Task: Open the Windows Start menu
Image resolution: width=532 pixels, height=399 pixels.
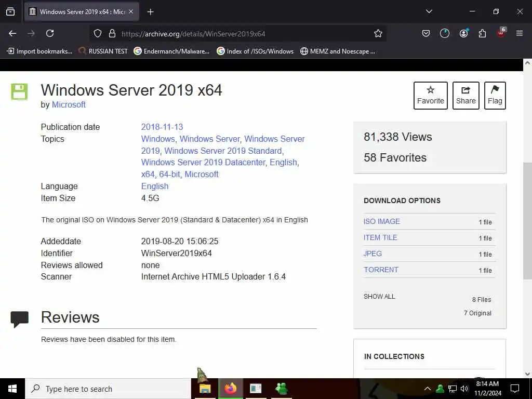Action: [12, 389]
